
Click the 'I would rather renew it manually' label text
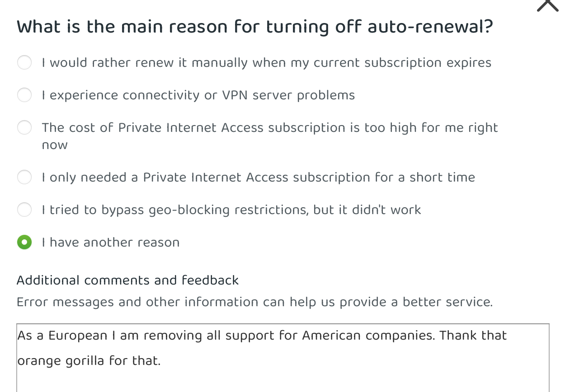266,62
